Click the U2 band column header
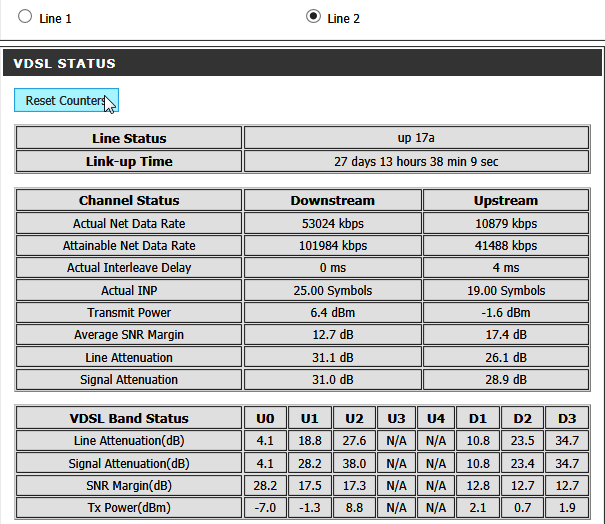 click(354, 418)
